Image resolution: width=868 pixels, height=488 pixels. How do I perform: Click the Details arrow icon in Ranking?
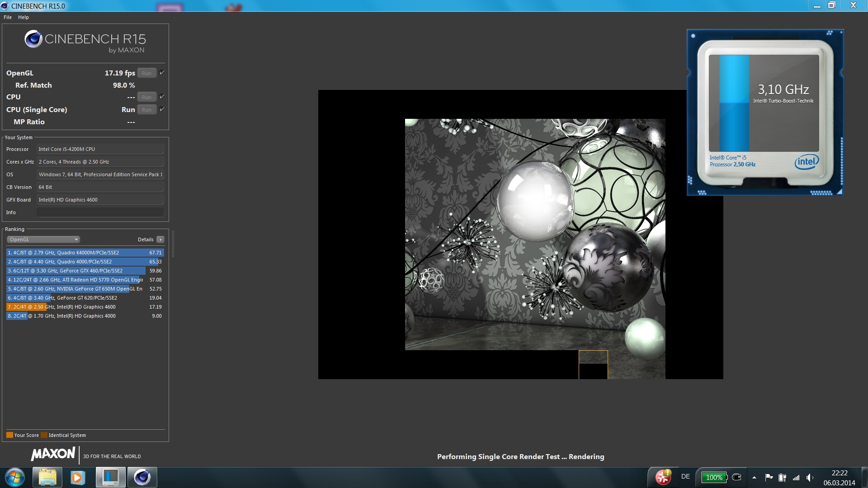click(160, 239)
